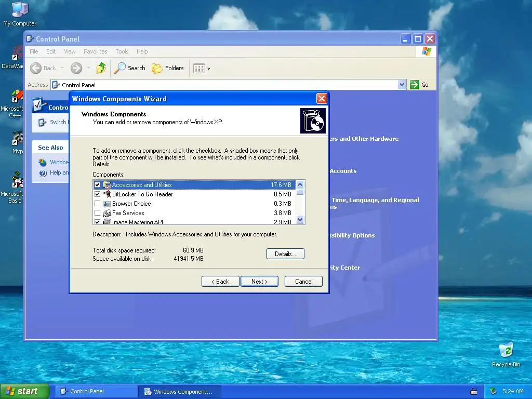Cancel the Windows Components Wizard
Viewport: 532px width, 399px height.
coord(303,281)
